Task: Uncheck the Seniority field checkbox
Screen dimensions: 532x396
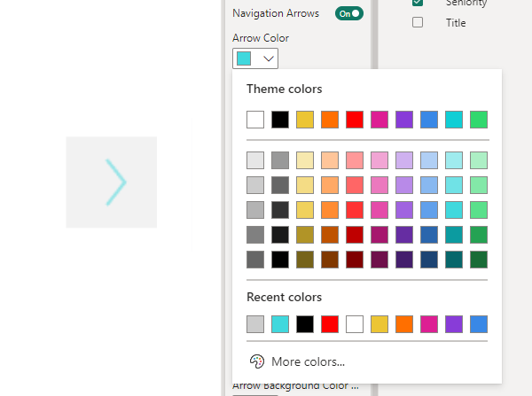Action: (418, 4)
